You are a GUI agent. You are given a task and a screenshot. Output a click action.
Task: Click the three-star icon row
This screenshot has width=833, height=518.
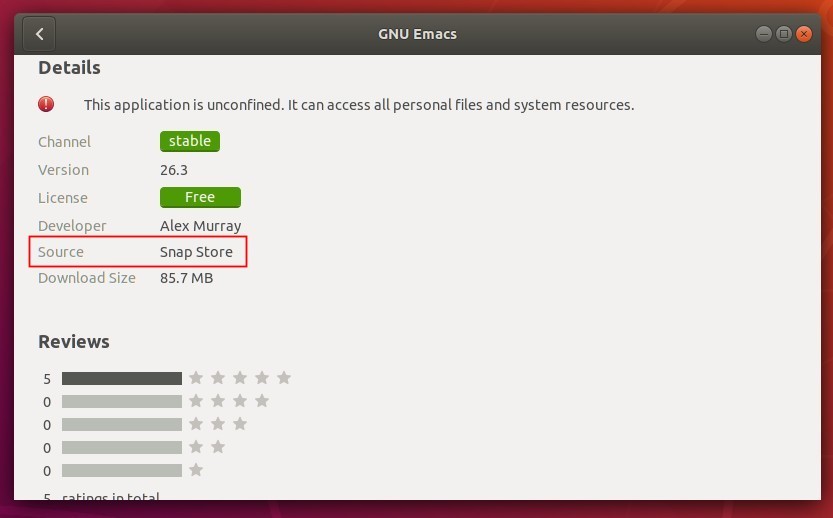[x=218, y=424]
